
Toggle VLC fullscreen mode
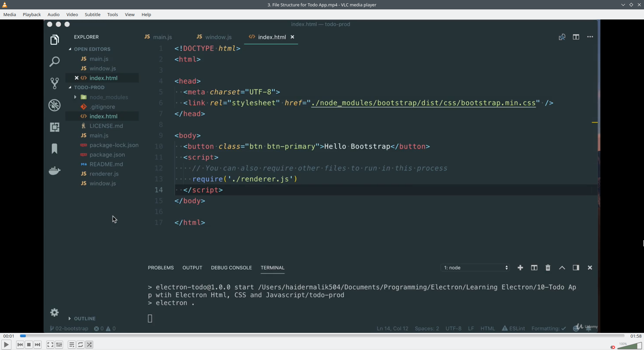pos(50,345)
